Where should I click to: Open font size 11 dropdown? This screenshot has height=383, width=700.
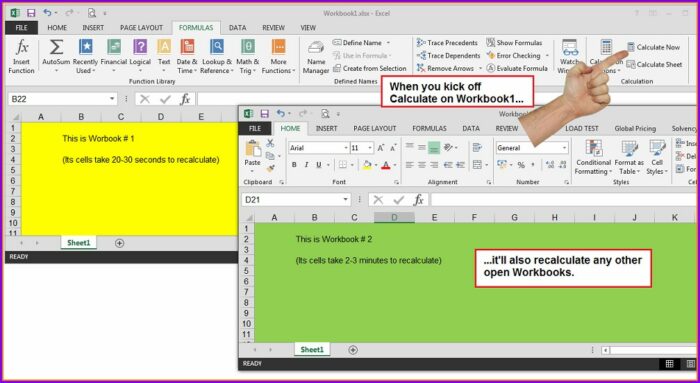pos(370,148)
